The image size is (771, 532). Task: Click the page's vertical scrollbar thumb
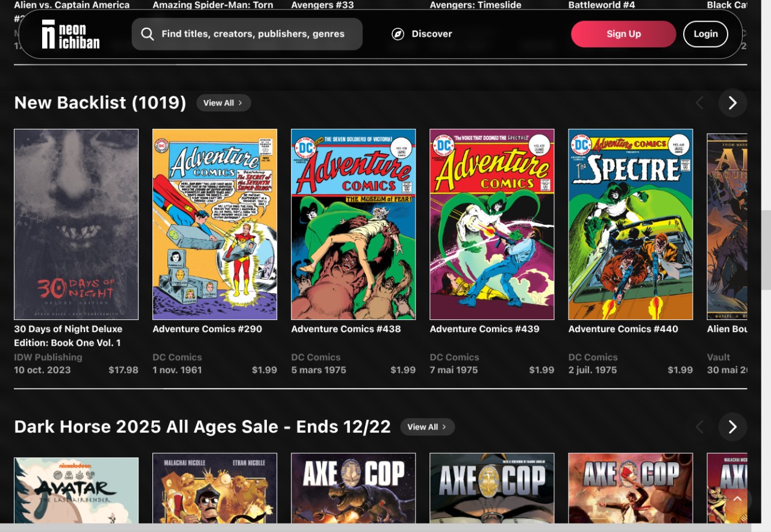766,240
